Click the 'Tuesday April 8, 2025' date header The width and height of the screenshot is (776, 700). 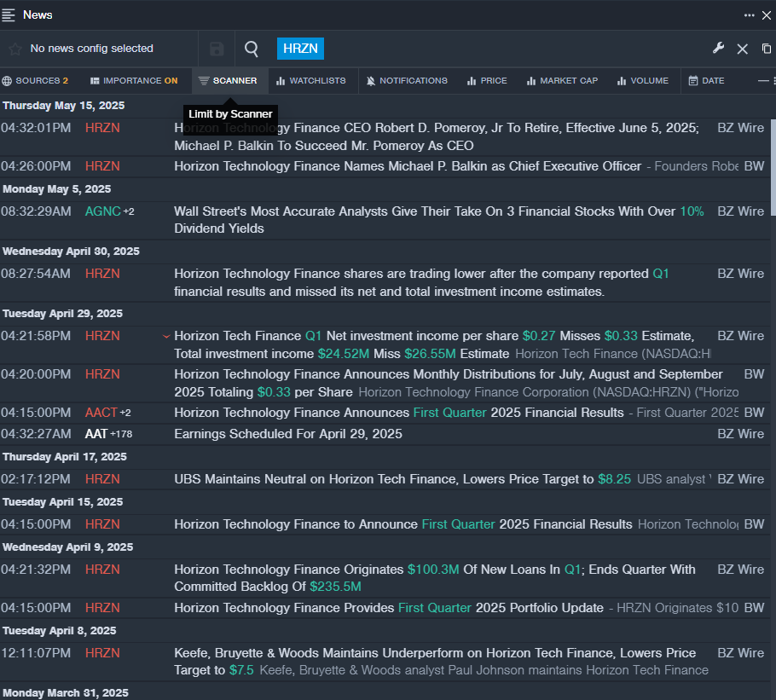point(60,631)
